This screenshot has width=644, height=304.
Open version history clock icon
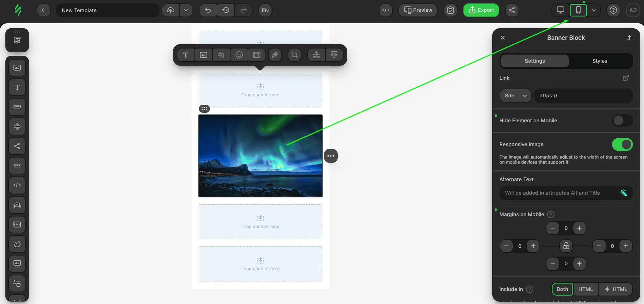point(226,10)
